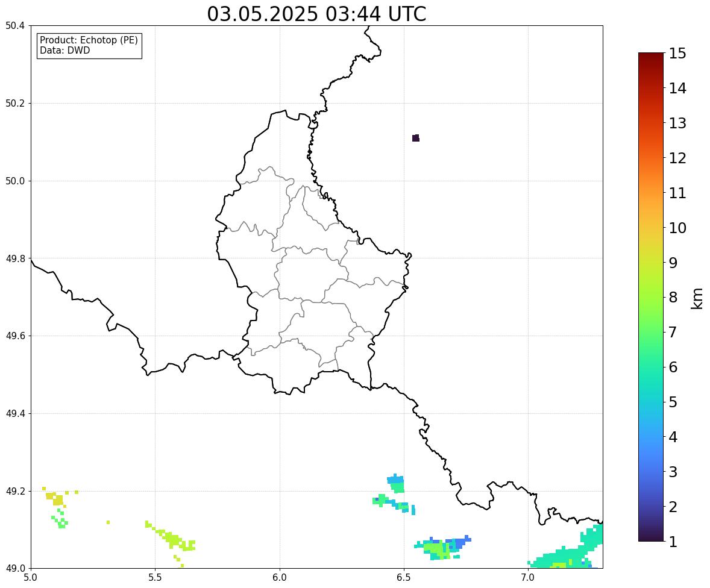Viewport: 710px width, 588px height.
Task: Click the 6.0 longitude axis label
Action: pyautogui.click(x=280, y=578)
